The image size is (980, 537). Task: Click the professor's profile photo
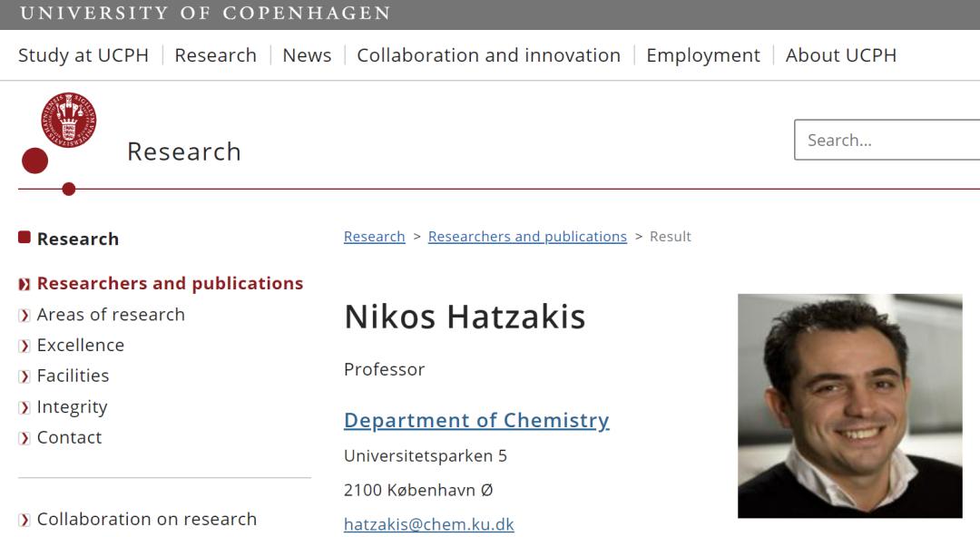coord(849,405)
